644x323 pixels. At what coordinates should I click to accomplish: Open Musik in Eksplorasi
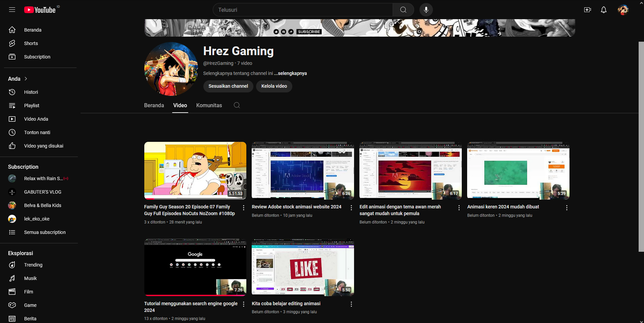pos(40,278)
